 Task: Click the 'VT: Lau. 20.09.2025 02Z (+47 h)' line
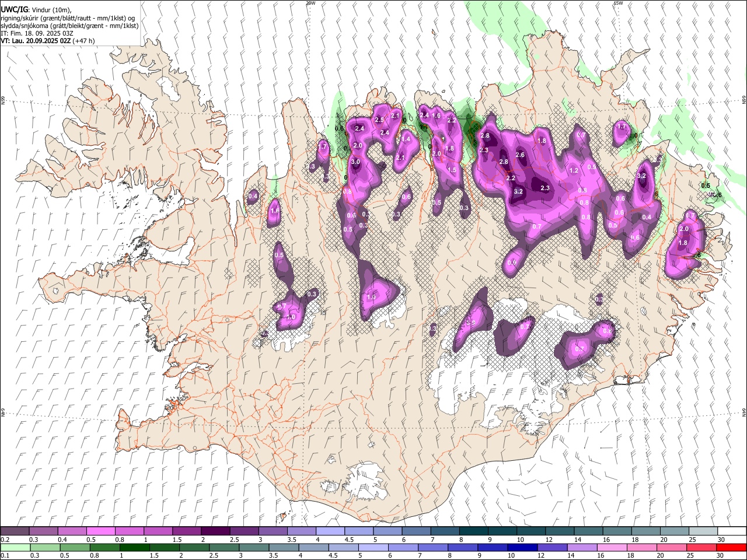pos(48,41)
